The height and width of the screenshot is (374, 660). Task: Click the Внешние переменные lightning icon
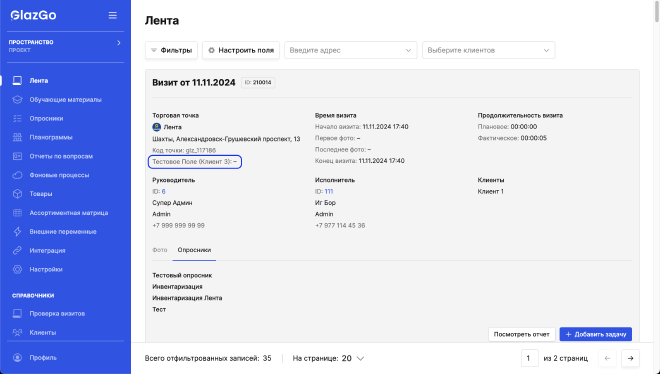[x=17, y=231]
